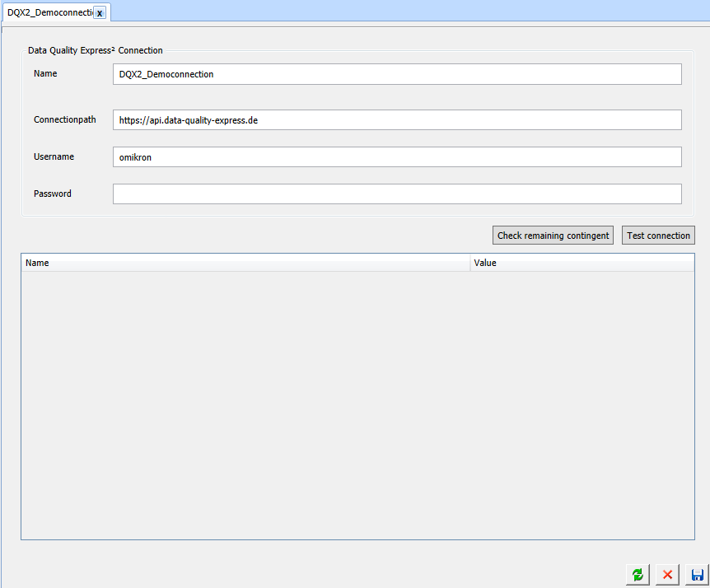The width and height of the screenshot is (710, 588).
Task: Click the red X cancel icon
Action: click(x=667, y=575)
